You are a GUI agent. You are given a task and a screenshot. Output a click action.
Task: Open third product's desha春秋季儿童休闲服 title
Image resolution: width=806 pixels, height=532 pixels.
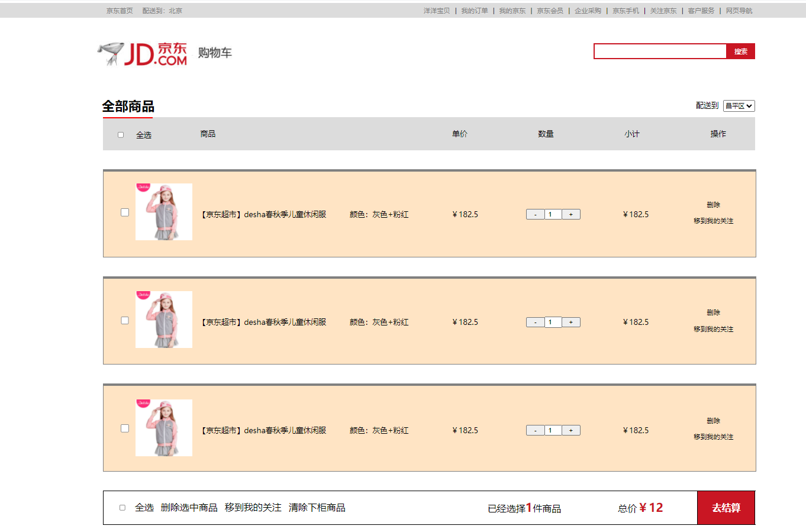[263, 431]
